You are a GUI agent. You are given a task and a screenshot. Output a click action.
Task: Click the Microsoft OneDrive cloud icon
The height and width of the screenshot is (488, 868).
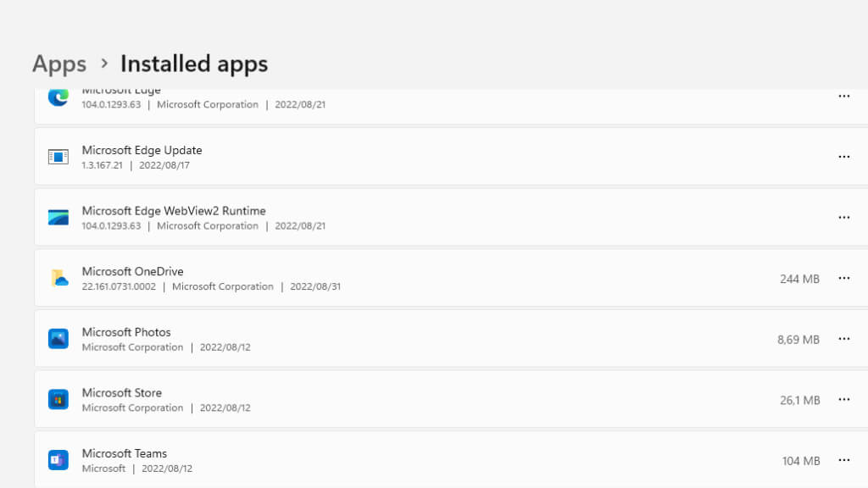58,278
